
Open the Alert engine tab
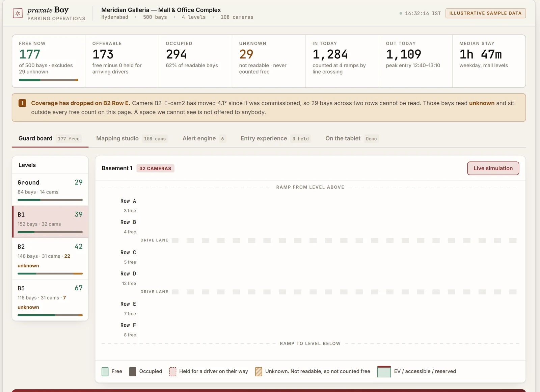(x=204, y=138)
